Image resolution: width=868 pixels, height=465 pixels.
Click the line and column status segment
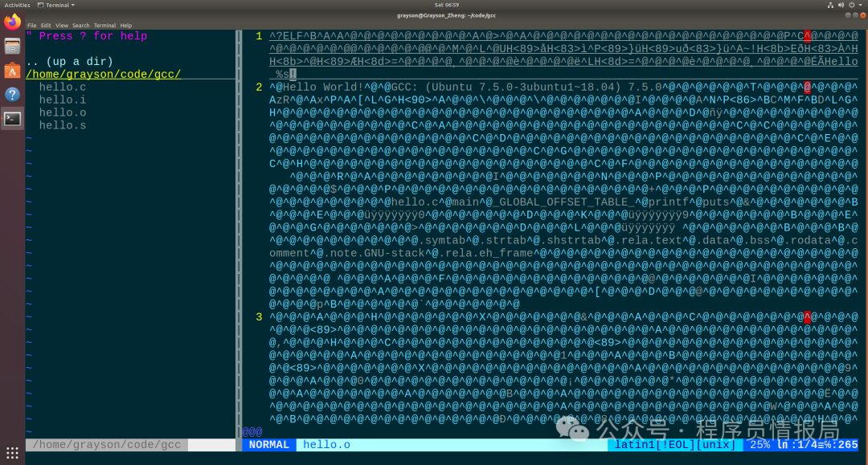point(817,445)
